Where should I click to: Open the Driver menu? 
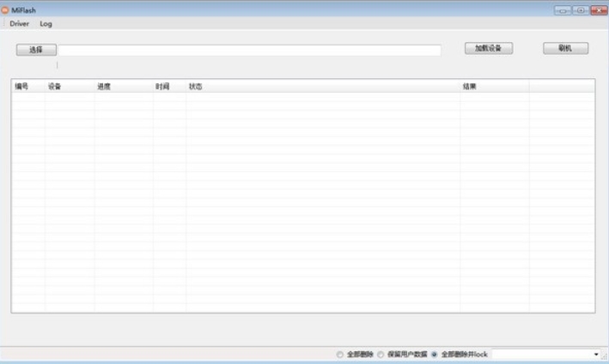point(19,24)
